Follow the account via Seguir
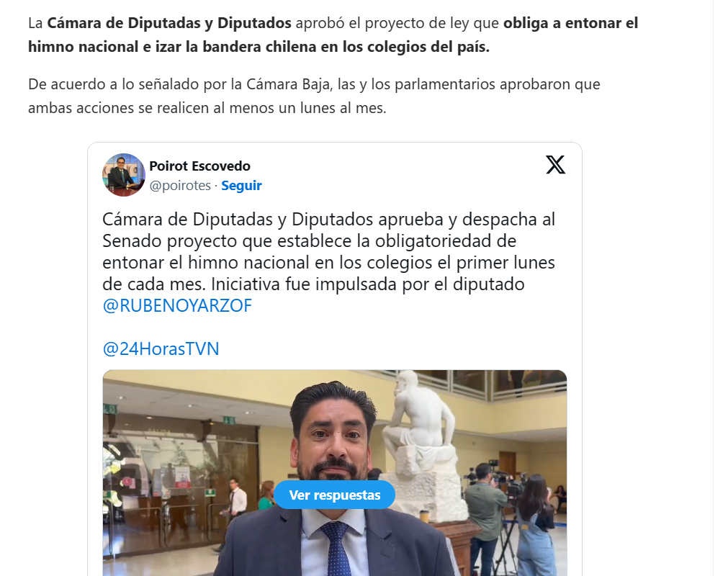Image resolution: width=728 pixels, height=576 pixels. point(241,185)
